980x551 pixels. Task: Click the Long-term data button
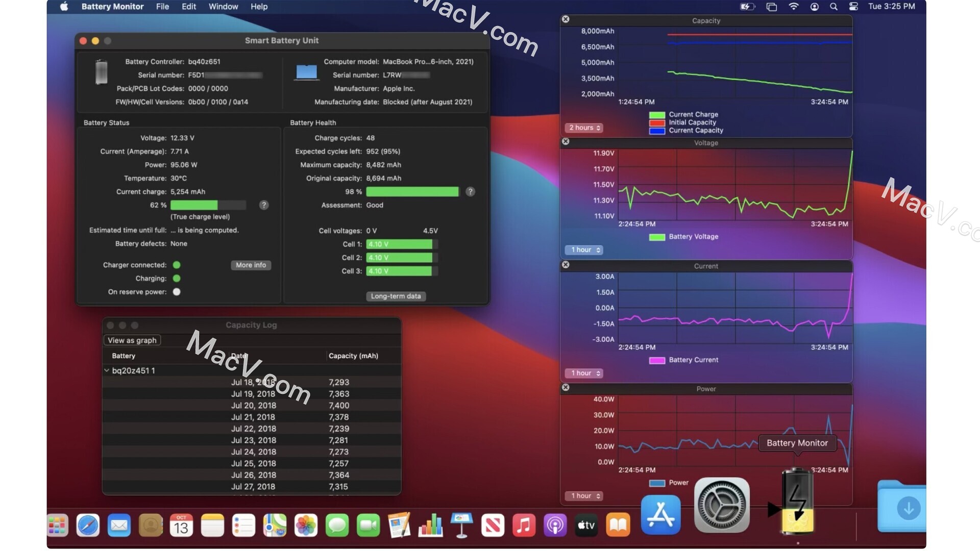(396, 296)
